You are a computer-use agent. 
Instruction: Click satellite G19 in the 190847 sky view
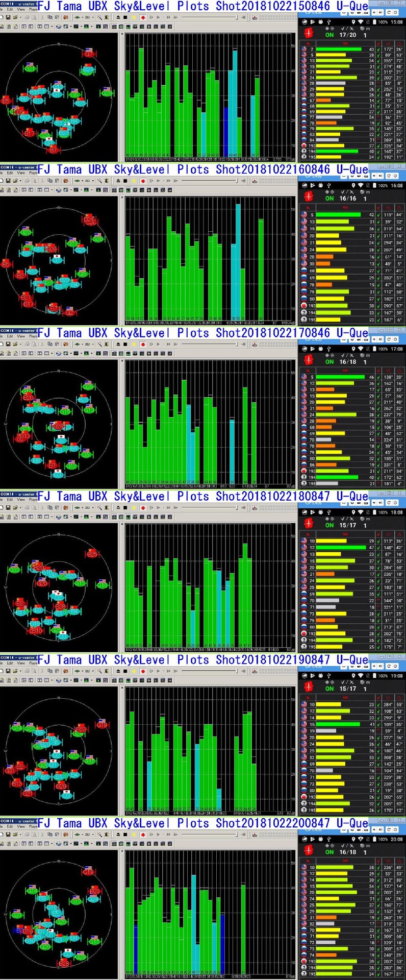click(x=102, y=725)
